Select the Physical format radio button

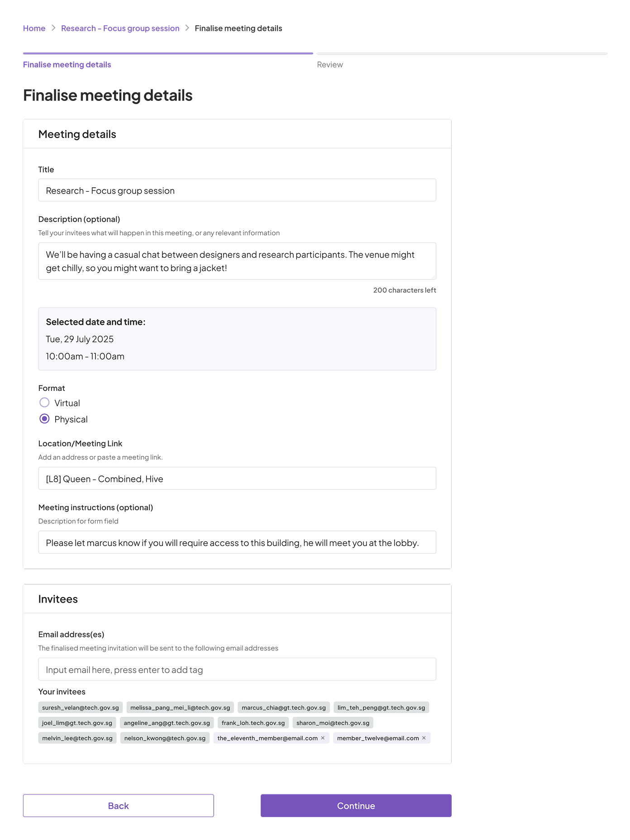(44, 419)
